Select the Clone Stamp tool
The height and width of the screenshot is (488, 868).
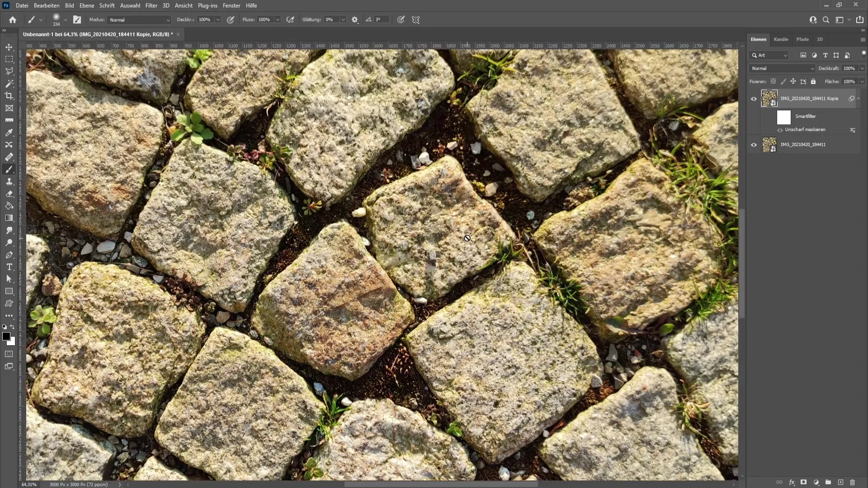(9, 181)
